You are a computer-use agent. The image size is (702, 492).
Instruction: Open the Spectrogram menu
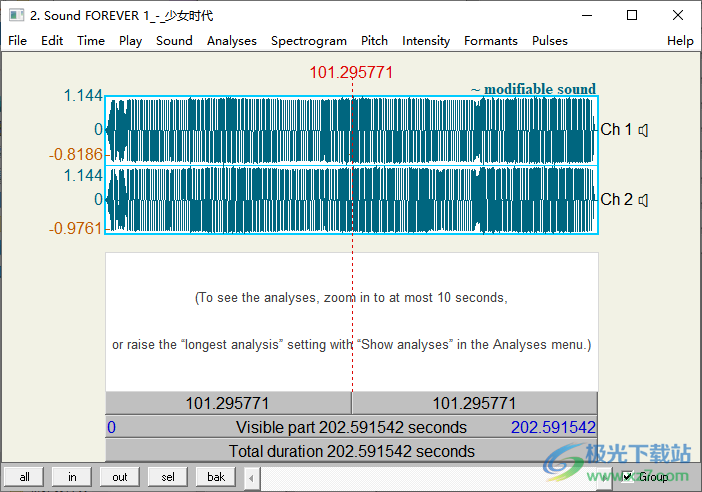click(308, 41)
